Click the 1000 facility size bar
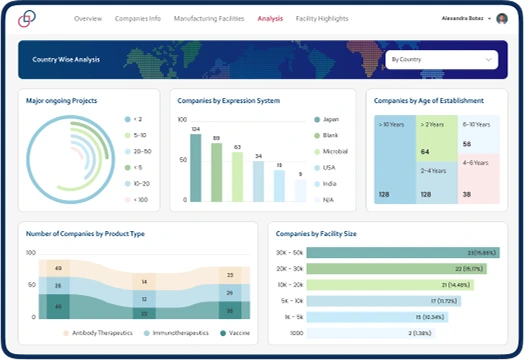Image resolution: width=524 pixels, height=361 pixels. point(371,333)
